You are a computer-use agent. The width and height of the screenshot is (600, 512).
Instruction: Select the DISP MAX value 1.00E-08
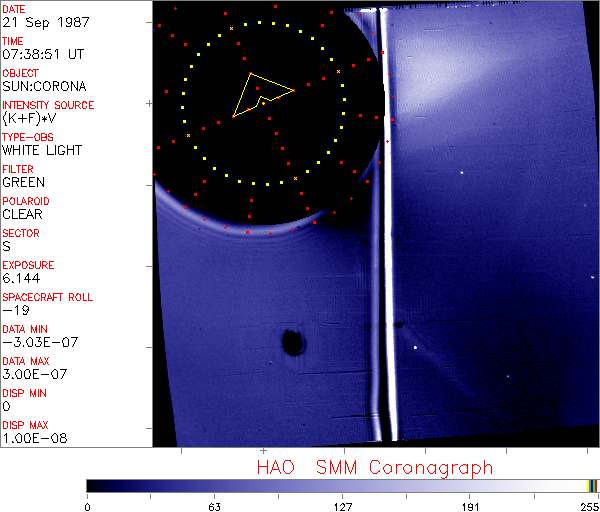[35, 438]
